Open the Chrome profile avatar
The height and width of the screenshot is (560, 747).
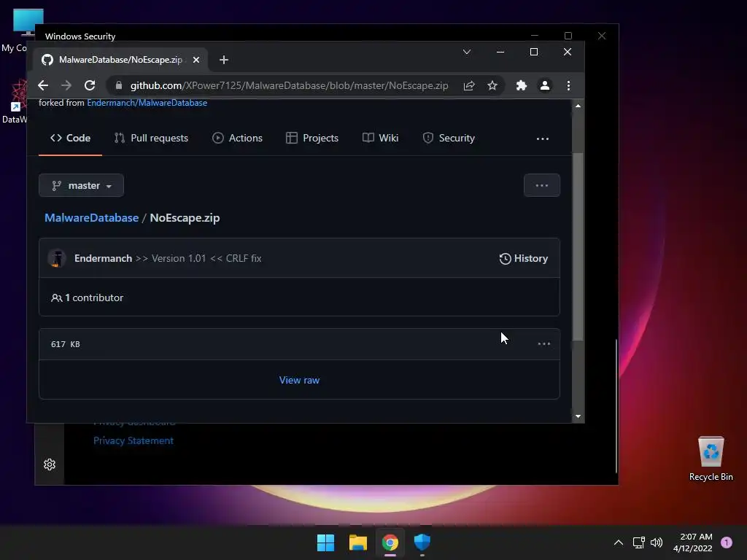click(544, 86)
